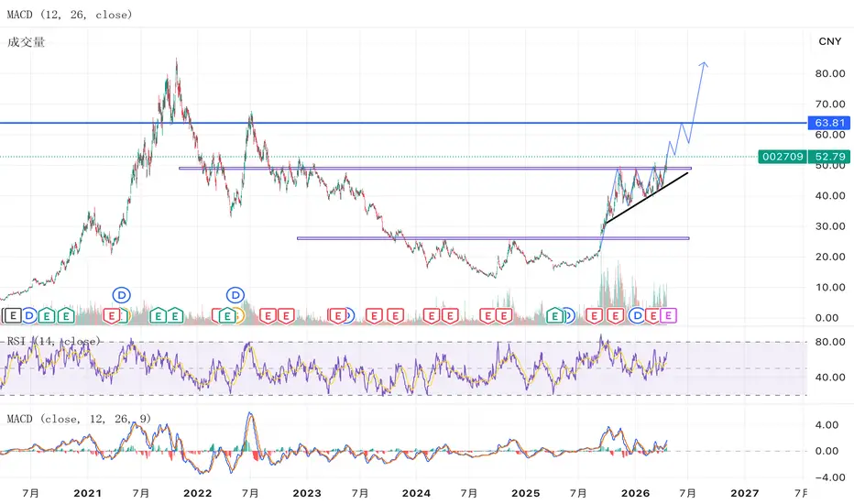Viewport: 854px width, 504px height.
Task: Open the purple E earnings marker at far right
Action: tap(668, 315)
